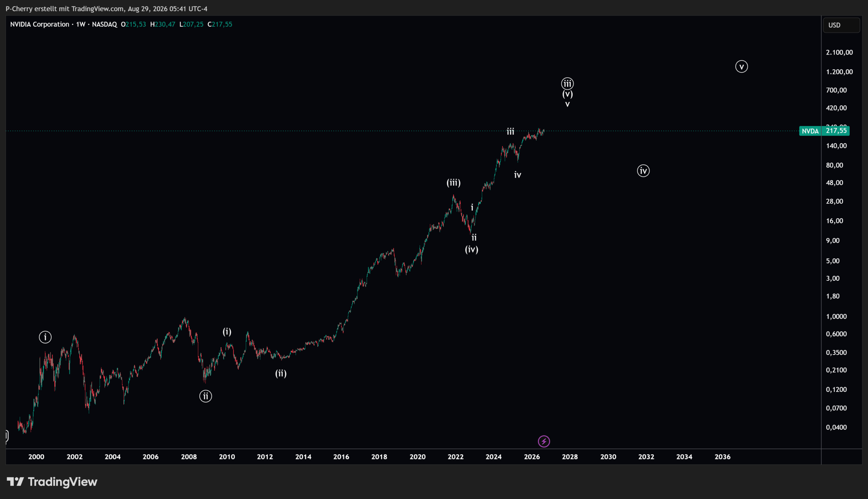Select the circled wave i label
Viewport: 868px width, 499px height.
coord(45,337)
